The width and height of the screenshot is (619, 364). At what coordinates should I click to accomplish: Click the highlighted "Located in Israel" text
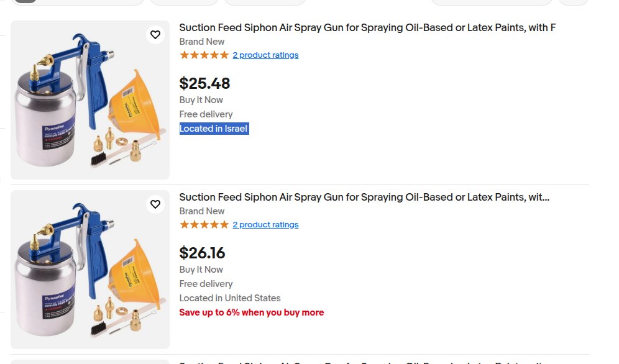(x=214, y=129)
